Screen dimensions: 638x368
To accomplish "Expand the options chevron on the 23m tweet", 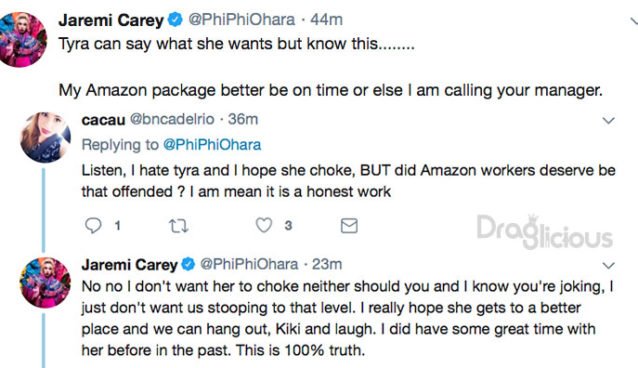I will point(608,265).
